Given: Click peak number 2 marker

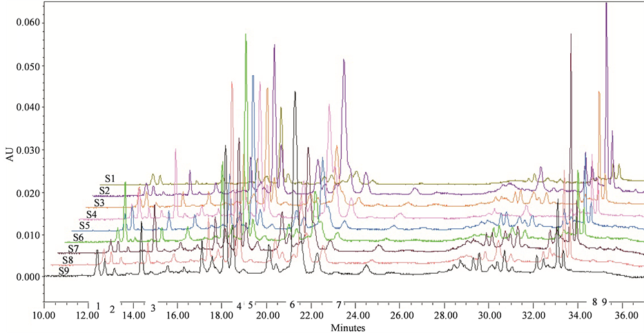Looking at the screenshot, I should pos(112,309).
